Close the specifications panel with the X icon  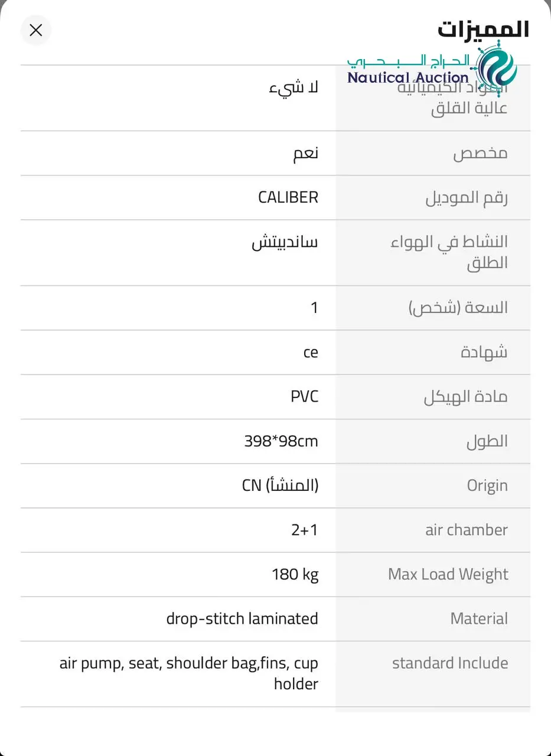pos(36,30)
